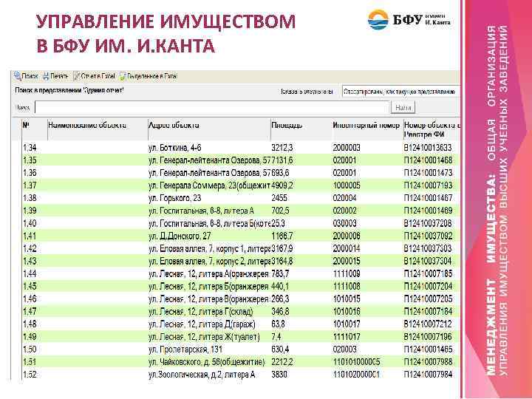Viewport: 532px width, 399px height.
Task: Click inventory number 110101000005
Action: pos(356,361)
